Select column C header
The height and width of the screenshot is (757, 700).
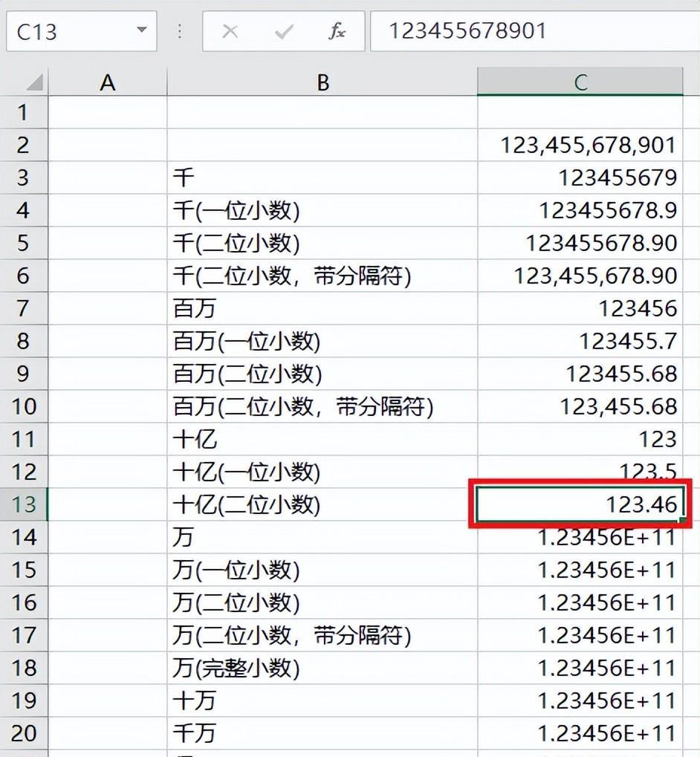[x=580, y=82]
